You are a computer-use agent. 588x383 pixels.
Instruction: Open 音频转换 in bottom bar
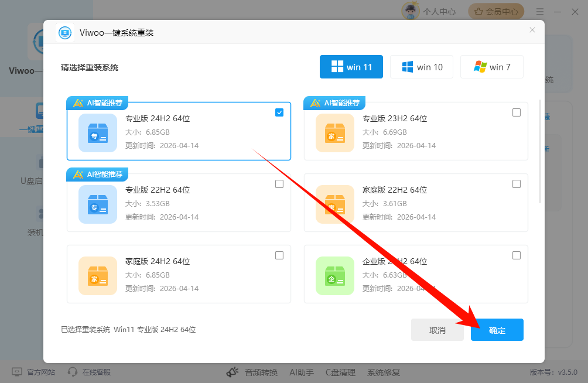tap(261, 372)
